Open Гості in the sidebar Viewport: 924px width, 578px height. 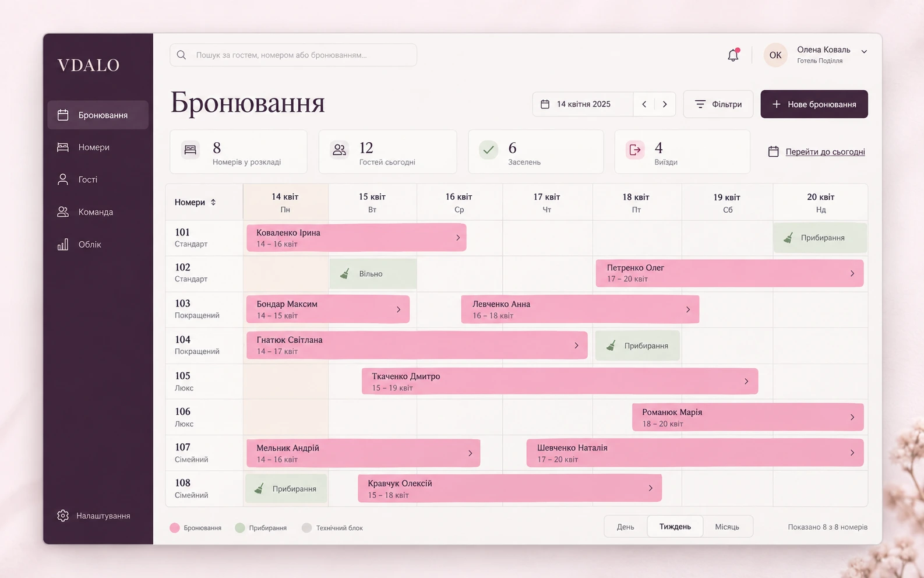point(98,179)
